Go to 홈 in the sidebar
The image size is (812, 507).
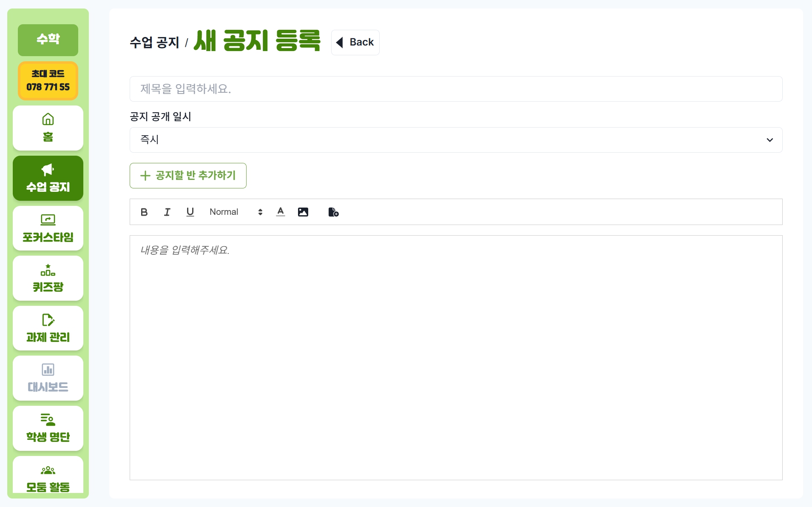point(48,128)
